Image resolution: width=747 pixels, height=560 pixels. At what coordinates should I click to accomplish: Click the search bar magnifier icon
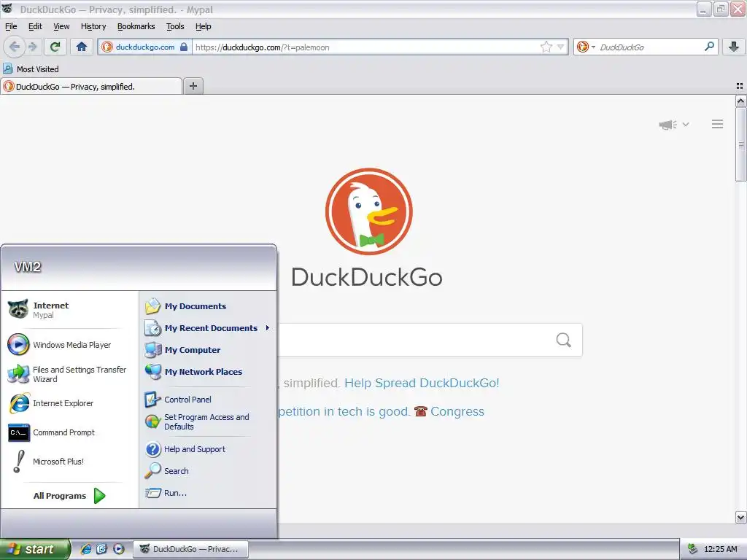click(x=709, y=47)
